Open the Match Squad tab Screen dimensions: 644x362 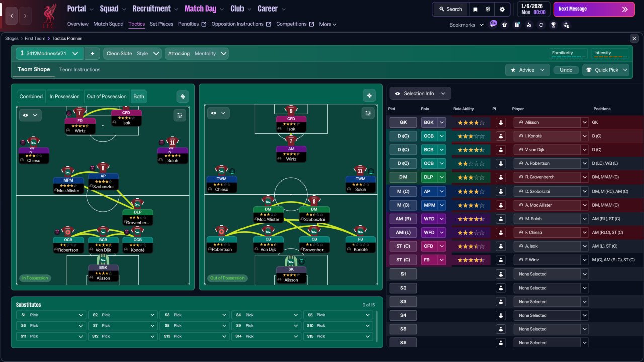pos(108,24)
